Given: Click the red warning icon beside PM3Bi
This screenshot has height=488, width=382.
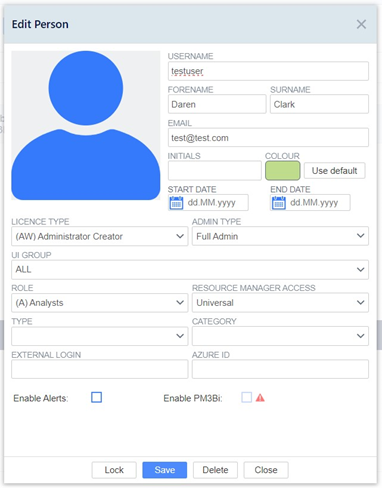Looking at the screenshot, I should click(x=260, y=398).
